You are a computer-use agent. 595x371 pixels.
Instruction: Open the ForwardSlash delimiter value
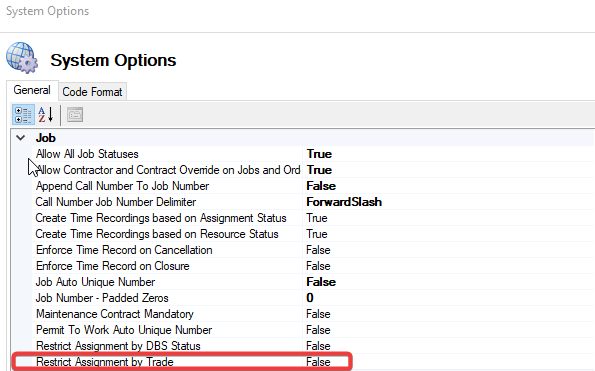point(344,202)
